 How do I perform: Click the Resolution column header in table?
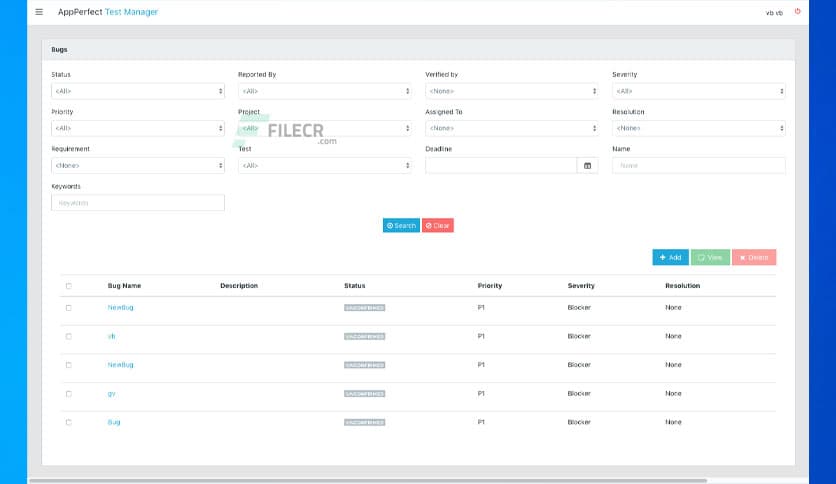[x=682, y=286]
